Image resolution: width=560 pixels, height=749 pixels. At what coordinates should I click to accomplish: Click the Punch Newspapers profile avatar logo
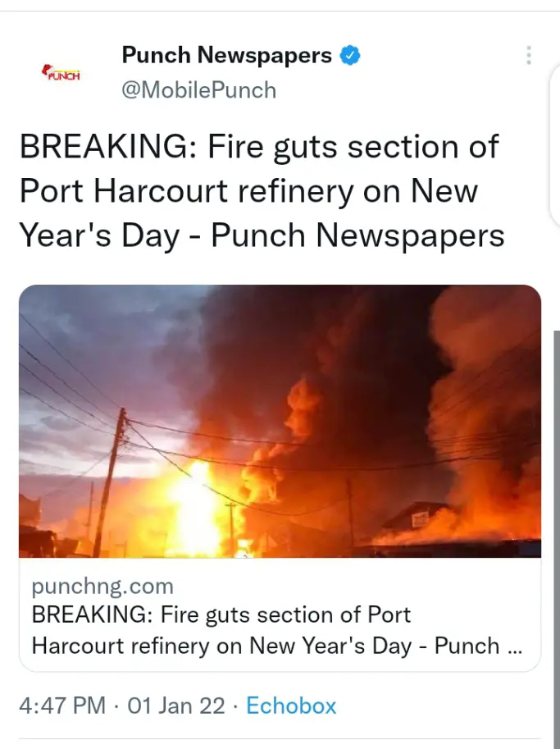61,73
